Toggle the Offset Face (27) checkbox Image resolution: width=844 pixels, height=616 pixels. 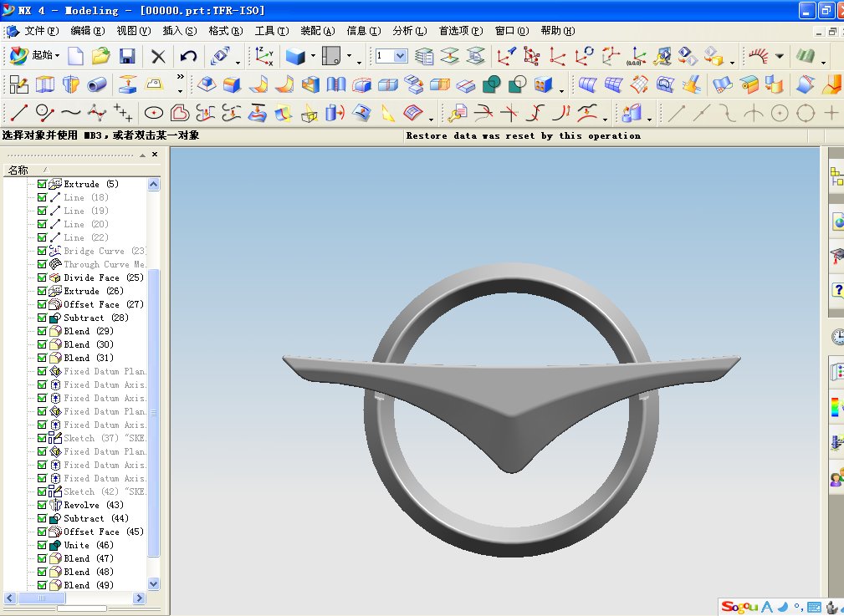coord(42,304)
